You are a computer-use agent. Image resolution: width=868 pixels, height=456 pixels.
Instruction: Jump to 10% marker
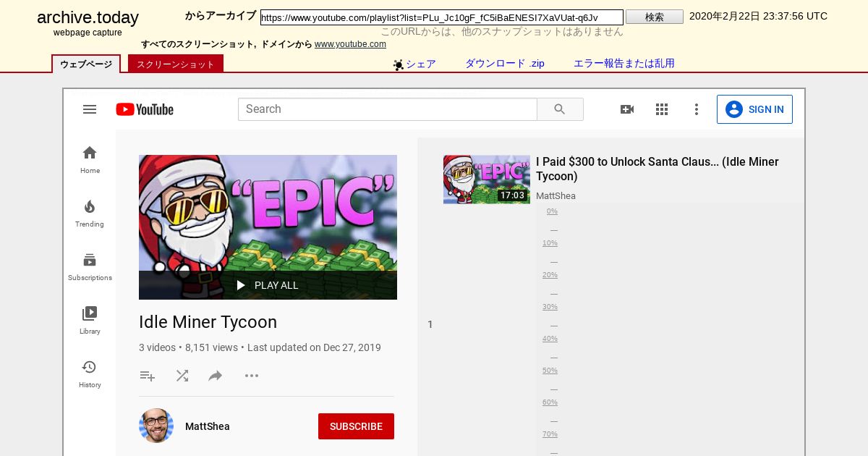pos(550,243)
